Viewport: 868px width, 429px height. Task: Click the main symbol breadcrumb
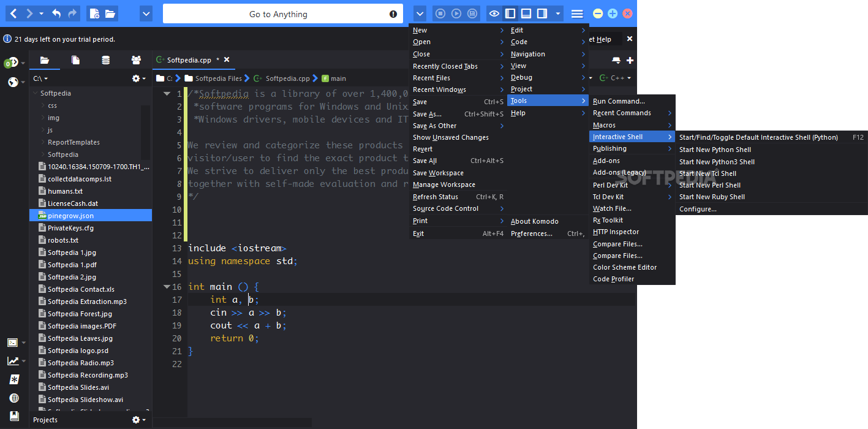pyautogui.click(x=334, y=78)
